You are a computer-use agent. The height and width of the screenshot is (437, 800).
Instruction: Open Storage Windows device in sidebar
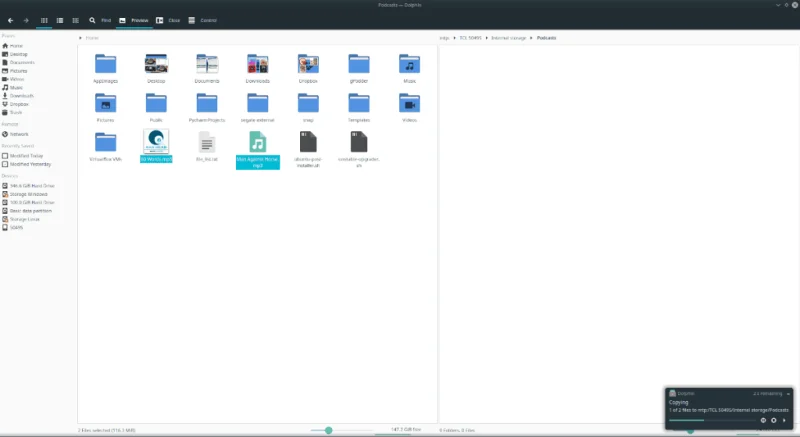tap(25, 194)
